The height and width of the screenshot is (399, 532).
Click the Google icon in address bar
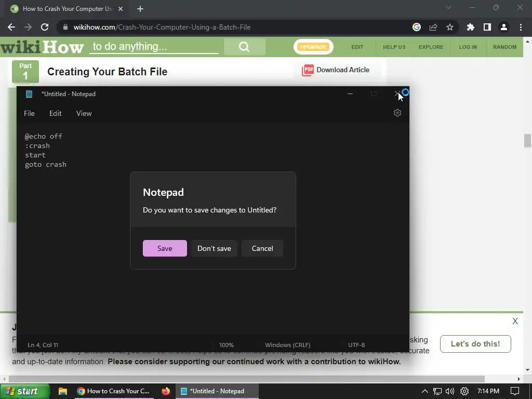pyautogui.click(x=417, y=27)
